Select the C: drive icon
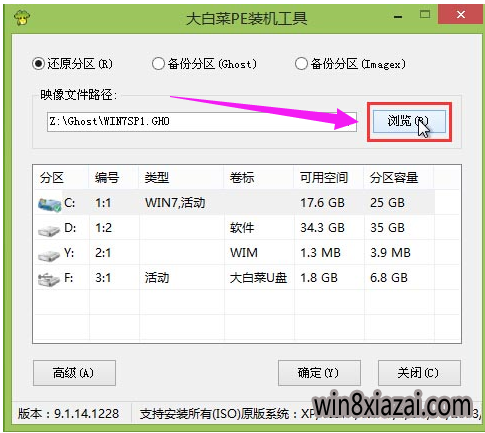485x433 pixels. [49, 204]
